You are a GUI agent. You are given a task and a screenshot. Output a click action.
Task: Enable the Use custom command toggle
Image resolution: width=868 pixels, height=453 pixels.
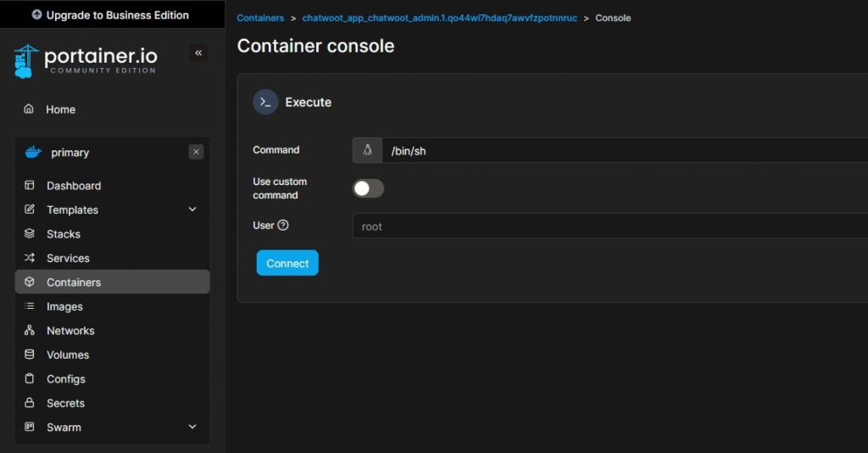[x=368, y=188]
